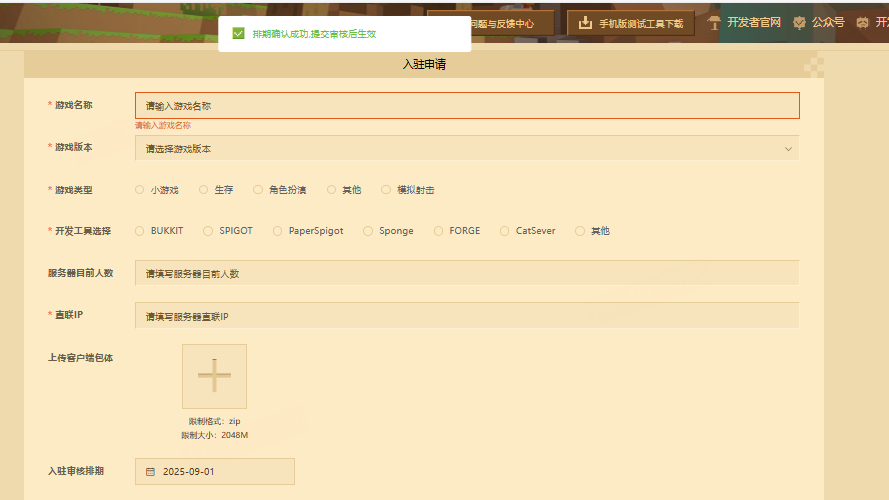The width and height of the screenshot is (889, 500).
Task: Expand the 游戏版本 dropdown arrow
Action: (x=788, y=148)
